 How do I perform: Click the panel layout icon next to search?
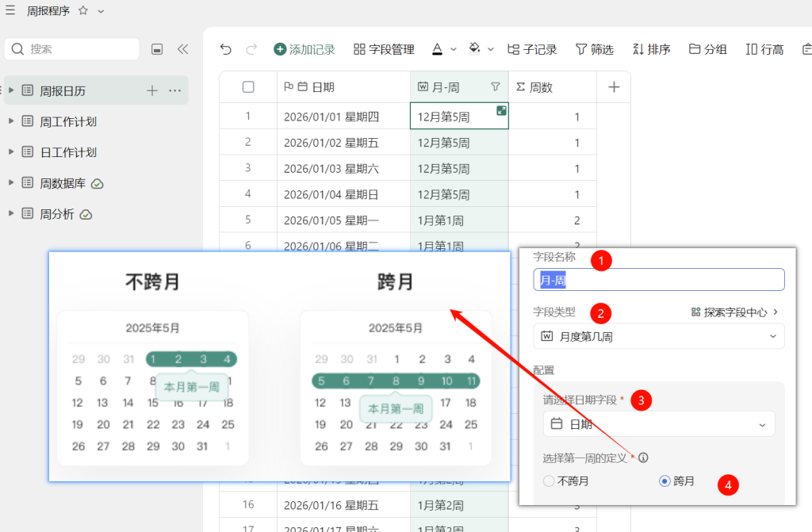[157, 49]
